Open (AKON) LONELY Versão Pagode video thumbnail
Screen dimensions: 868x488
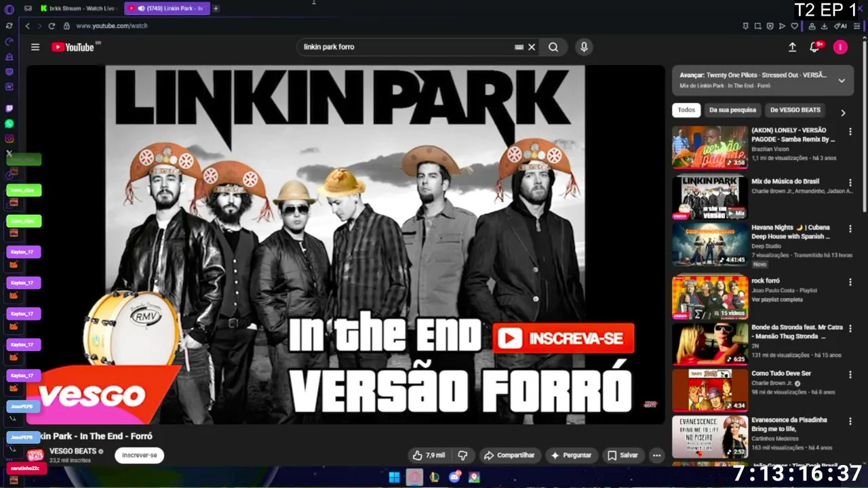[x=710, y=147]
